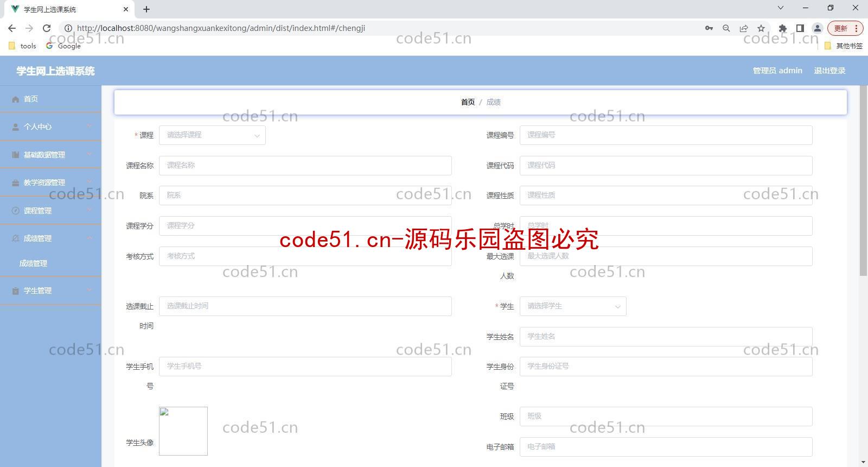Open the tab search chevron in title bar
This screenshot has height=467, width=868.
point(781,8)
